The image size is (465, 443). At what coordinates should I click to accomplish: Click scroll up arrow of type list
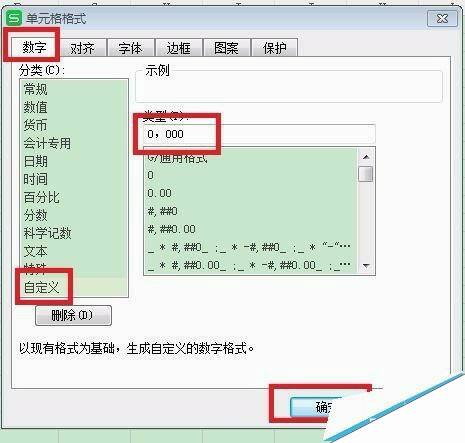(366, 157)
